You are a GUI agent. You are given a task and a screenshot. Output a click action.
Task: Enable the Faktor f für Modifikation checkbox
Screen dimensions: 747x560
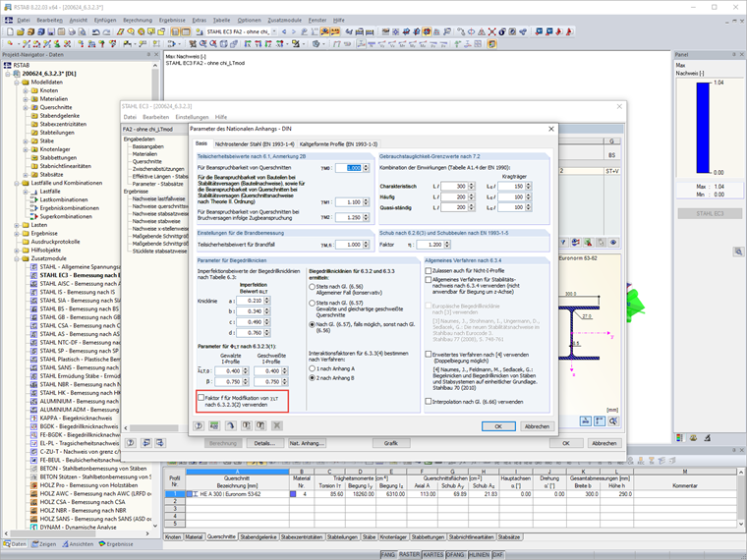[201, 396]
